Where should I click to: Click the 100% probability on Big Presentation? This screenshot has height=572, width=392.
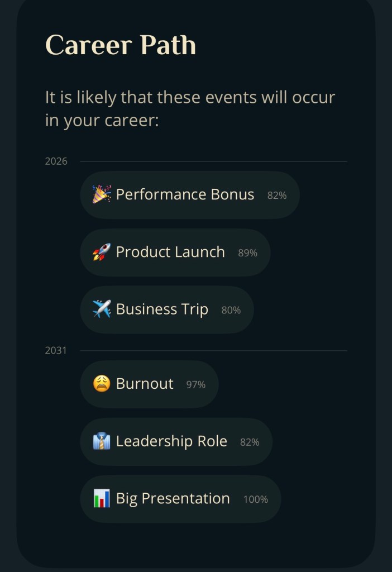[x=255, y=499]
